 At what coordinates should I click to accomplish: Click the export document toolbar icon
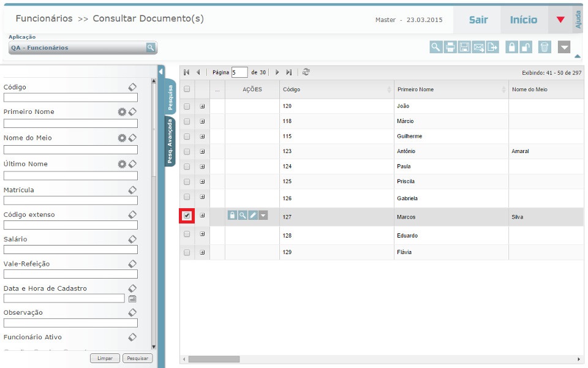[493, 47]
